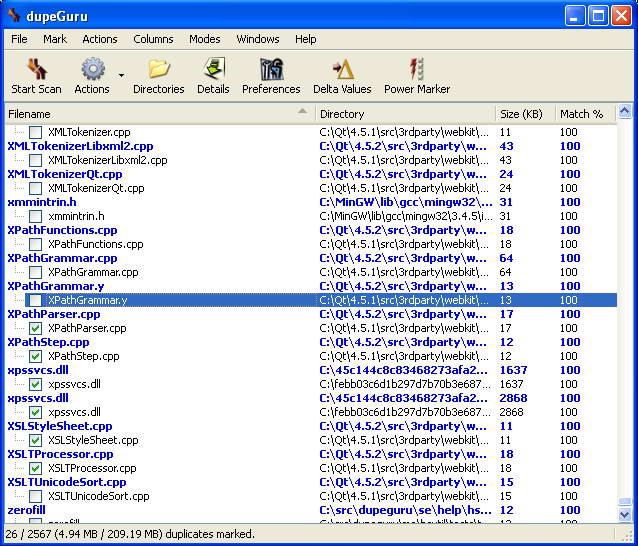Mark the XMLTokenizer.cpp checkbox

[35, 132]
